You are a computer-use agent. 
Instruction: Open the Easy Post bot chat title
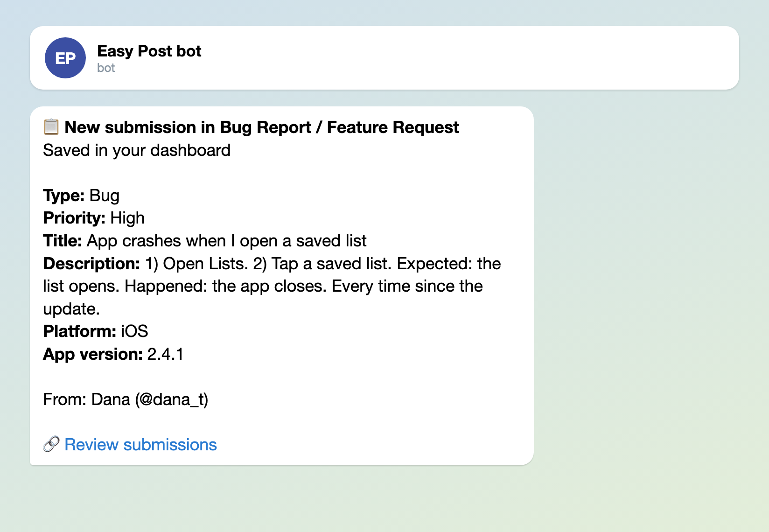pyautogui.click(x=149, y=51)
